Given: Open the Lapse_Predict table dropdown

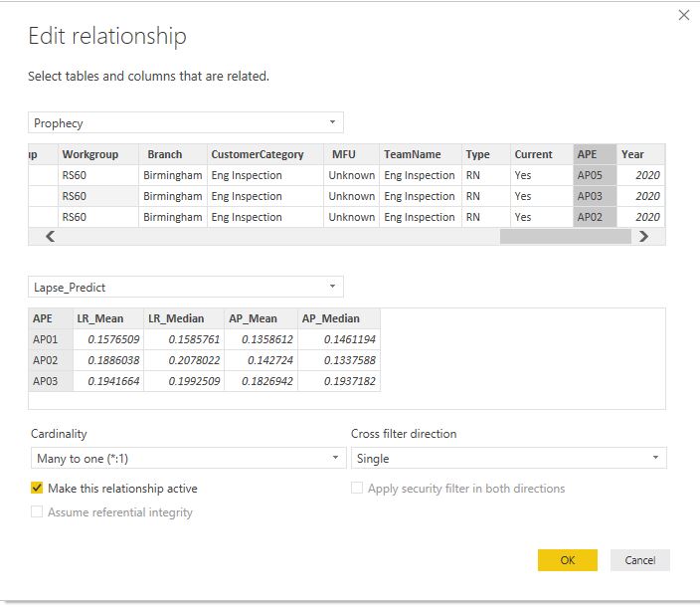Looking at the screenshot, I should 186,287.
